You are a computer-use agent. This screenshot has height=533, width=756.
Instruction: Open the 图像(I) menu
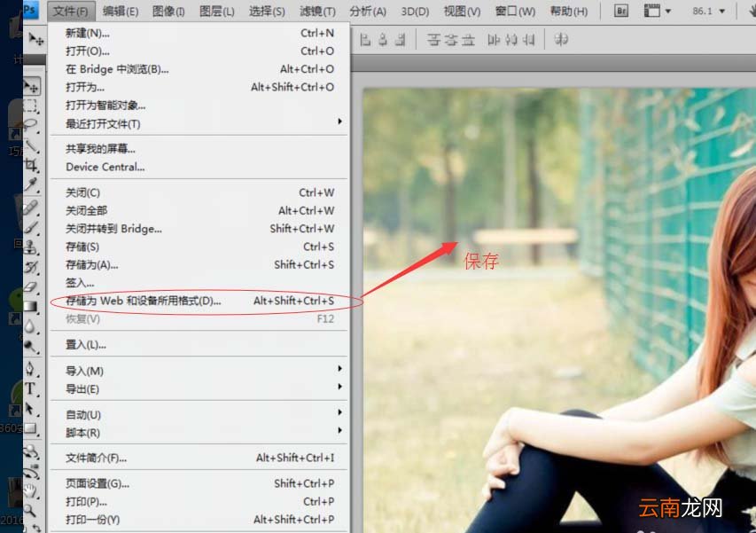(168, 12)
